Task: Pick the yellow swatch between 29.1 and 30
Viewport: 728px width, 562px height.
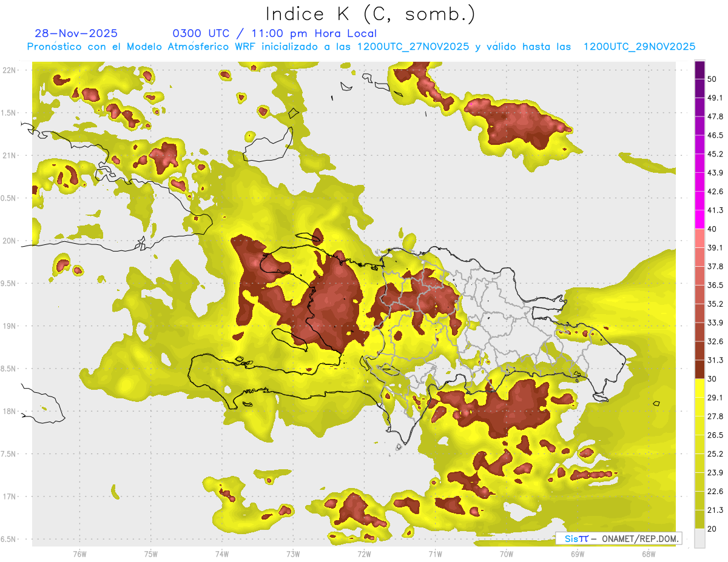Action: click(x=699, y=389)
